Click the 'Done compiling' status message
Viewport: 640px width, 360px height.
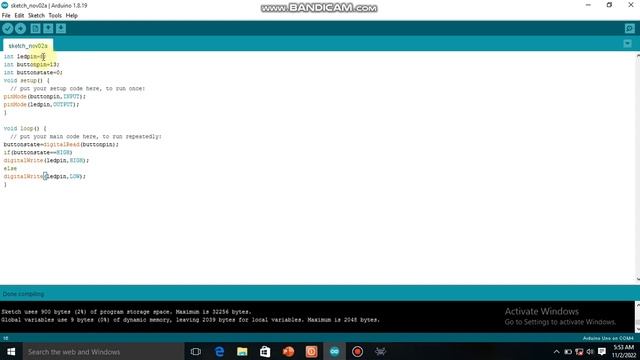[23, 294]
